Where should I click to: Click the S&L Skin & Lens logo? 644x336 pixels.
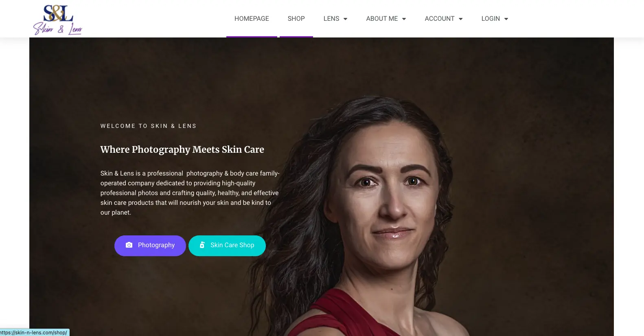57,20
